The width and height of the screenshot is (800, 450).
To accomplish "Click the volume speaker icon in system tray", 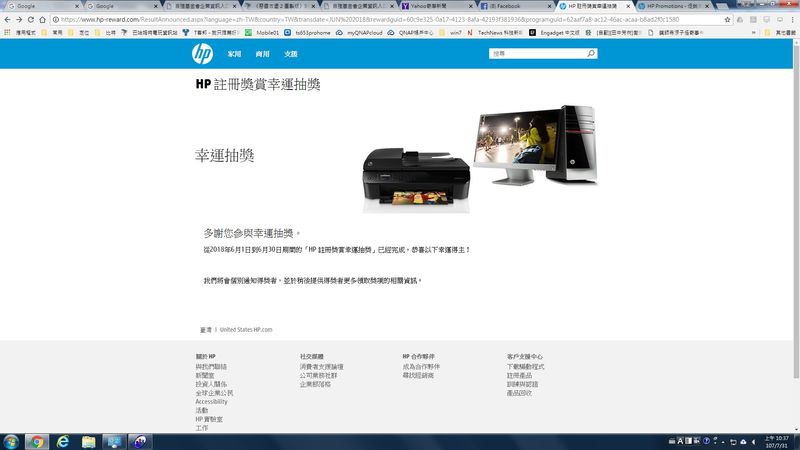I will [x=753, y=442].
